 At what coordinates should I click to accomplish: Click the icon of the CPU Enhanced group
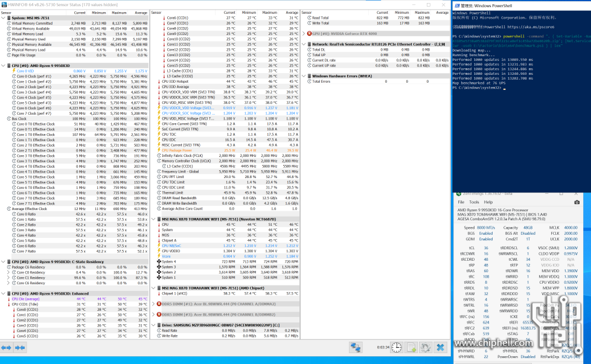click(x=8, y=293)
